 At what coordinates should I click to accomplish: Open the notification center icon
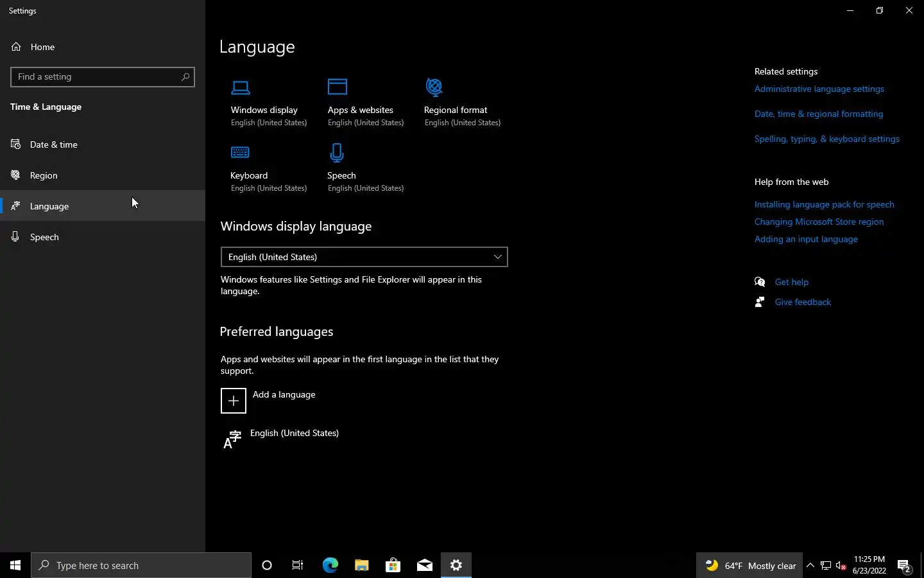(x=904, y=566)
